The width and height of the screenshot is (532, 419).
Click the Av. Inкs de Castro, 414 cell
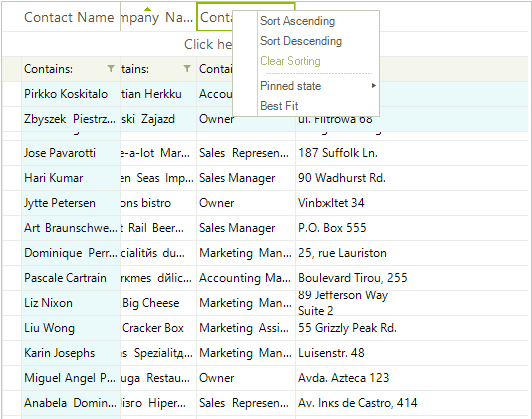412,403
